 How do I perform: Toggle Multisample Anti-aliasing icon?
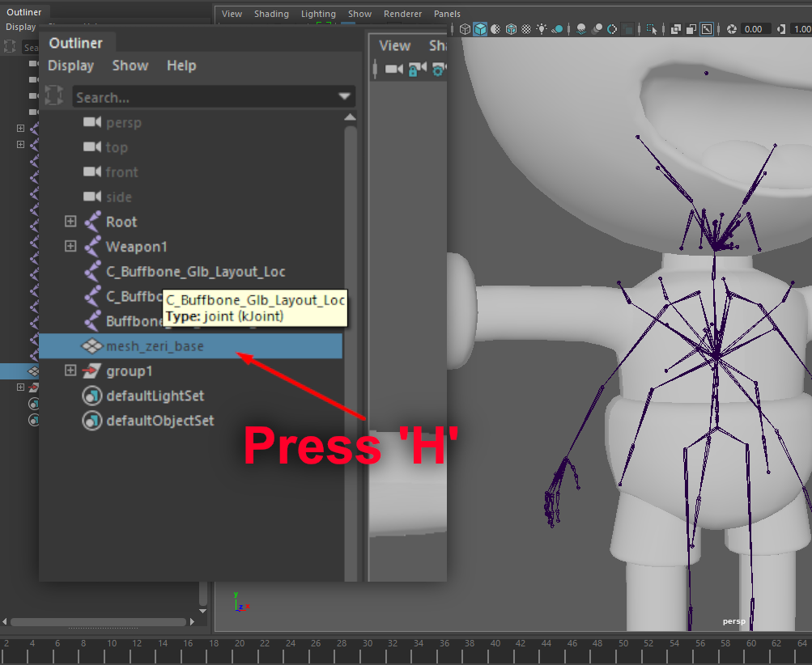[612, 29]
